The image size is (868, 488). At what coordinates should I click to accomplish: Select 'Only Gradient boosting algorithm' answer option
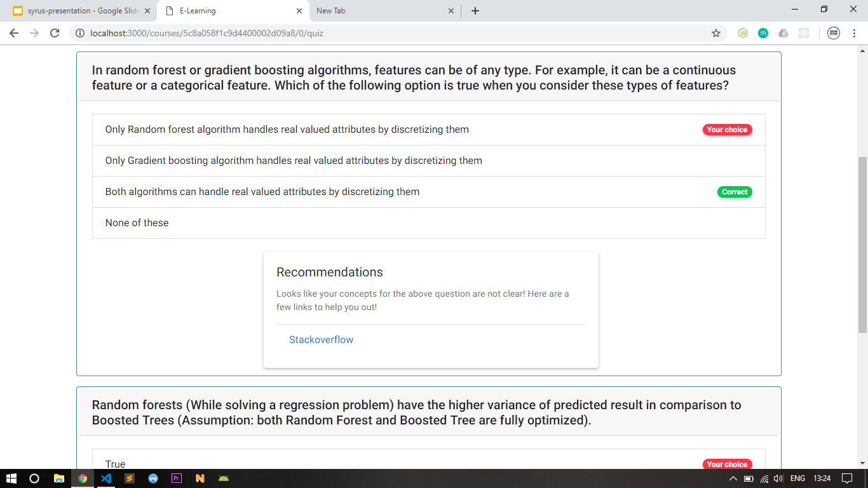429,161
